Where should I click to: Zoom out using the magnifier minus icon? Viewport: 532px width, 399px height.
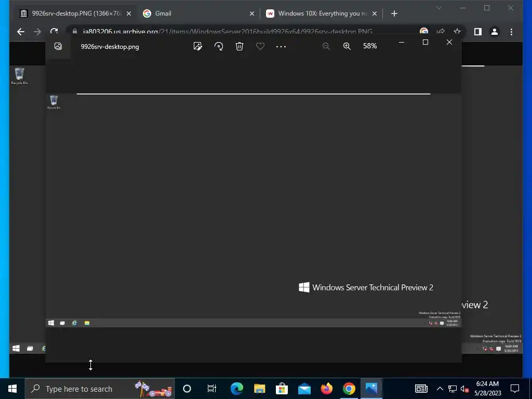click(326, 46)
